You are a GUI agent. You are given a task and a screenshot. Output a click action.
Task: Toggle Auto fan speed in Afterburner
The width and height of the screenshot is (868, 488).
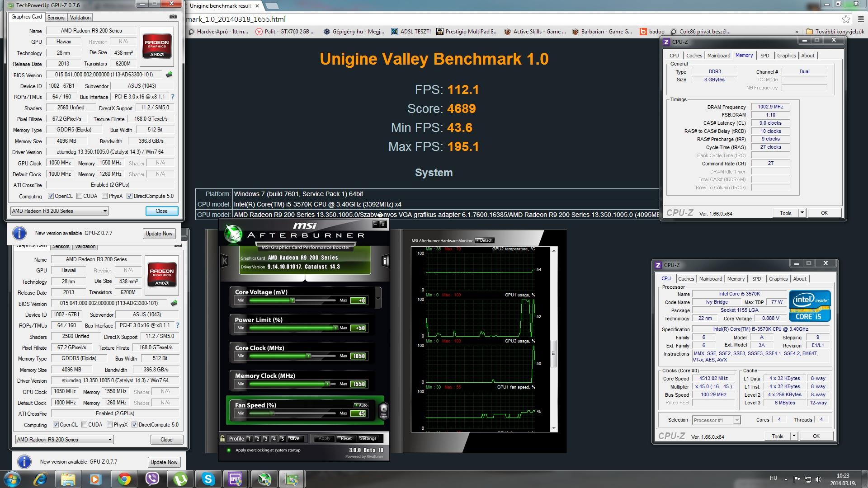click(x=361, y=405)
